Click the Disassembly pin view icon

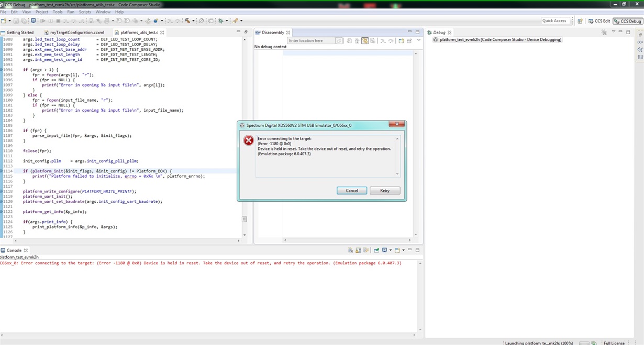[408, 40]
